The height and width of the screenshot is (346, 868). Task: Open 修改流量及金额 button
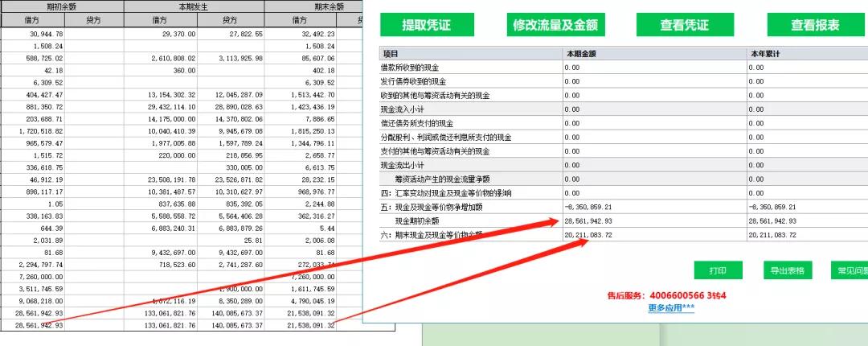click(556, 25)
